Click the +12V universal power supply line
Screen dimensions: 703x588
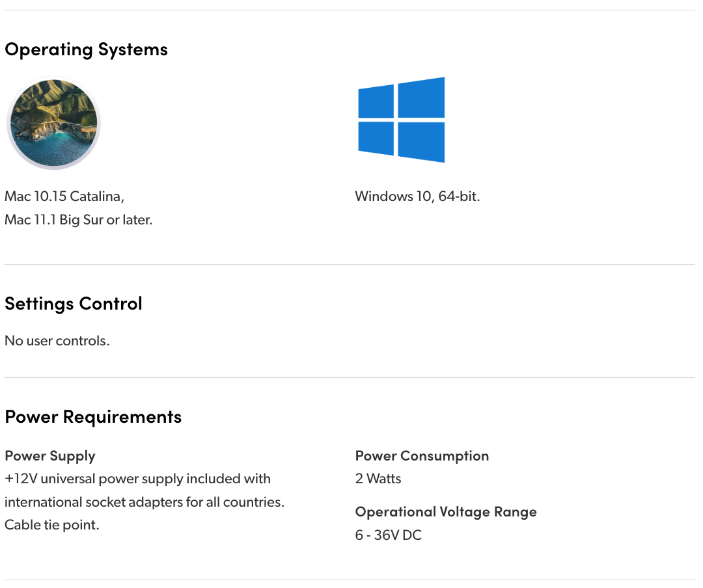pyautogui.click(x=137, y=479)
